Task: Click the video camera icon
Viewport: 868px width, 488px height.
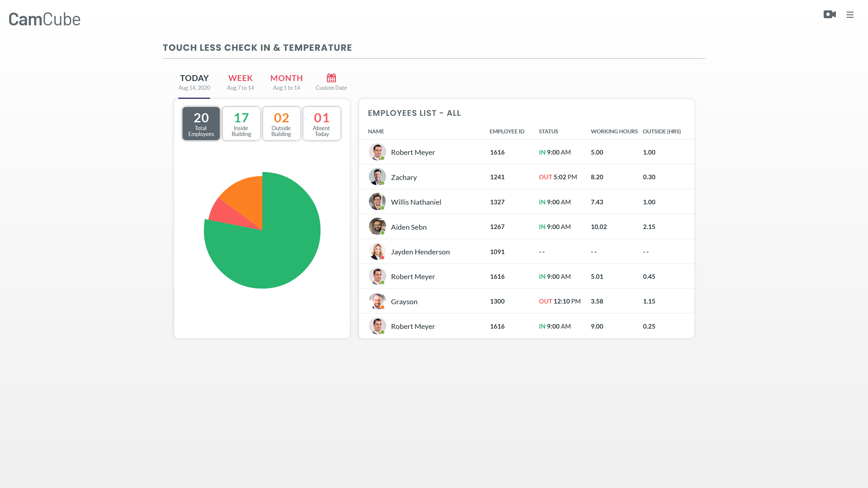Action: 829,15
